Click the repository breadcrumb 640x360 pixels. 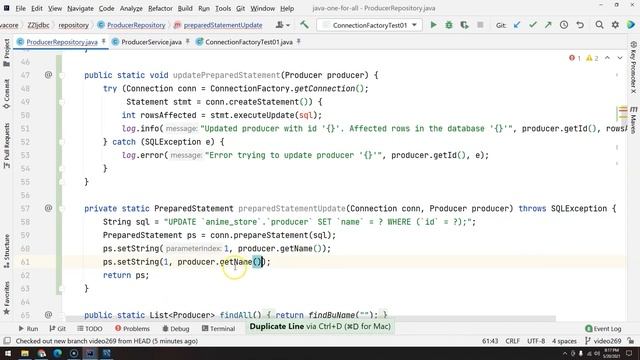(x=73, y=25)
